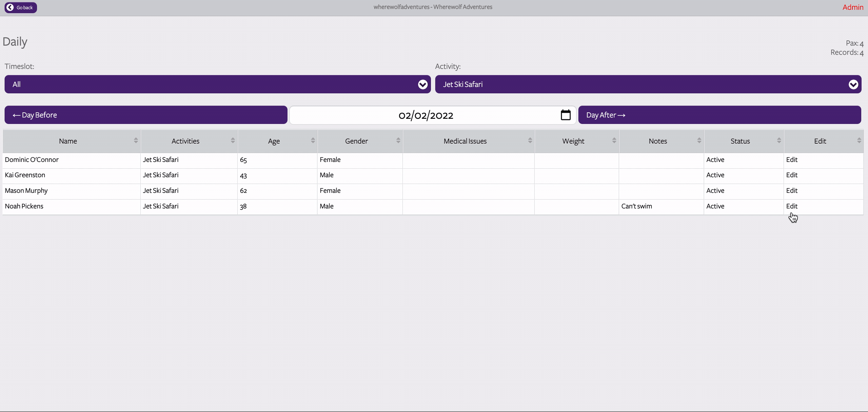The height and width of the screenshot is (412, 868).
Task: Sort by Notes column arrows
Action: click(x=699, y=141)
